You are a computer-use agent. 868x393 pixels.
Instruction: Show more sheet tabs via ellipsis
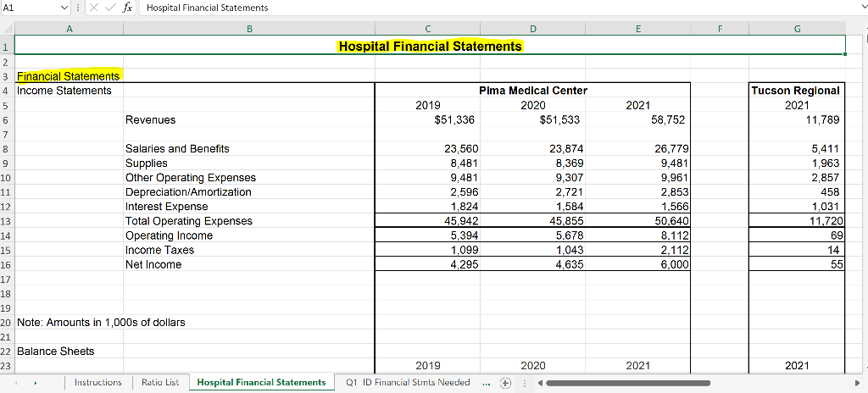(486, 383)
